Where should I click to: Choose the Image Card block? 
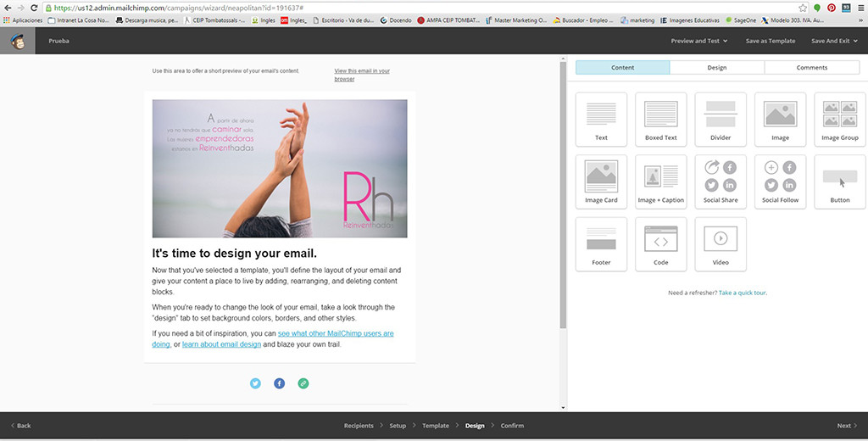click(601, 181)
